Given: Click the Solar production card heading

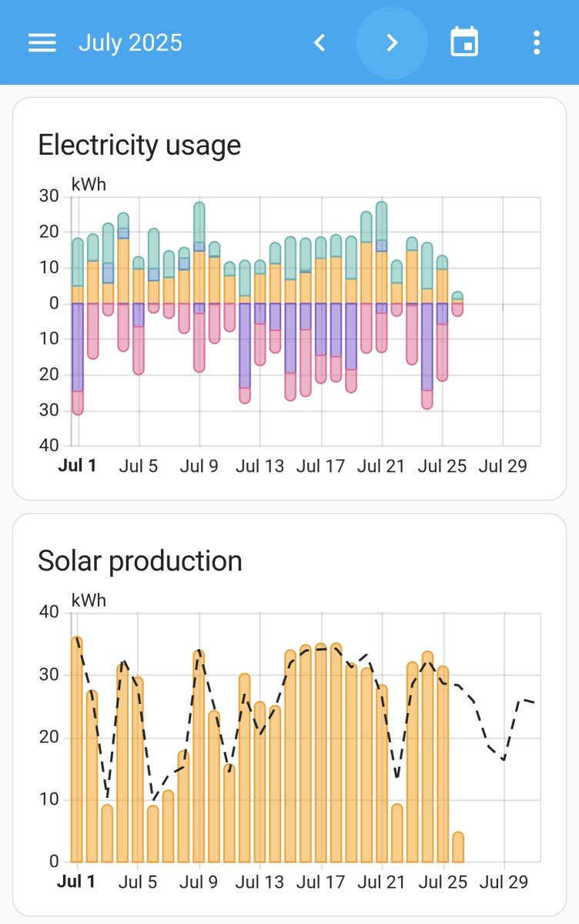Looking at the screenshot, I should [140, 561].
